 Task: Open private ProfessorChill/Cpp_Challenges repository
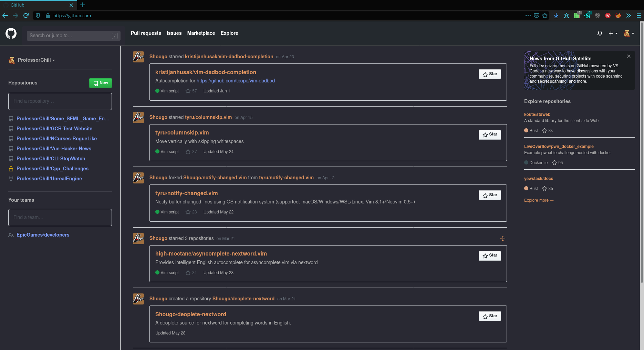pyautogui.click(x=52, y=169)
